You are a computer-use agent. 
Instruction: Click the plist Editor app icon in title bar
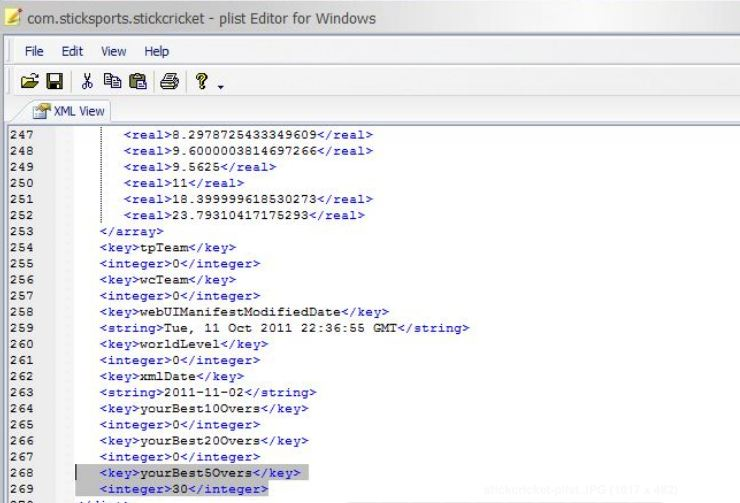click(x=14, y=17)
